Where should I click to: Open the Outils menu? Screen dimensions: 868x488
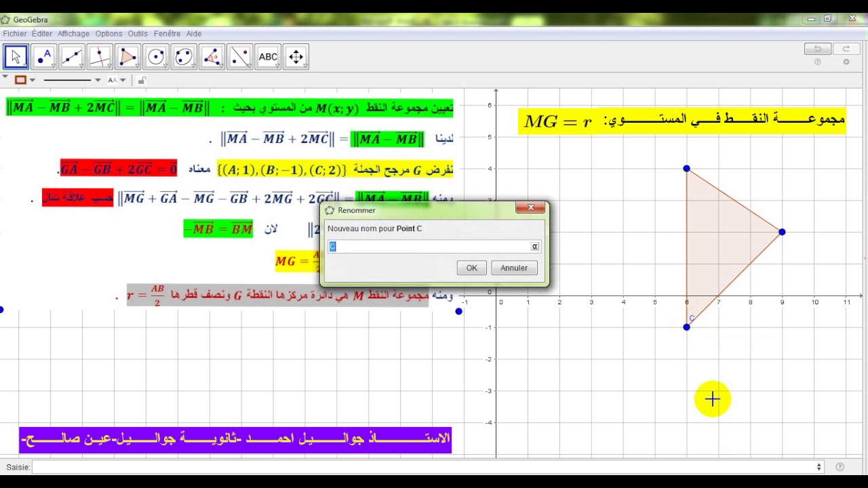(138, 33)
